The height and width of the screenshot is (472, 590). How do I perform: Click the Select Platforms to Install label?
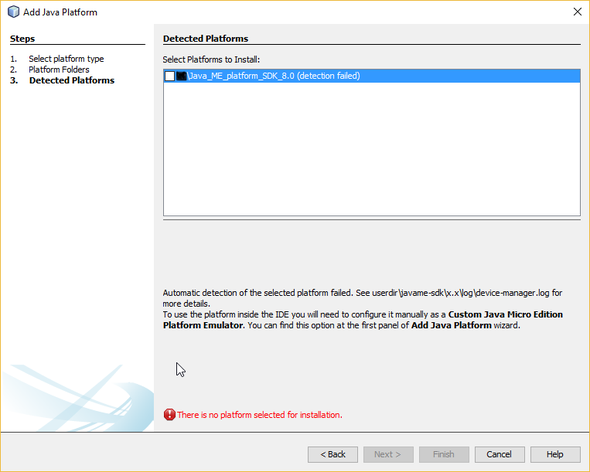(x=211, y=59)
